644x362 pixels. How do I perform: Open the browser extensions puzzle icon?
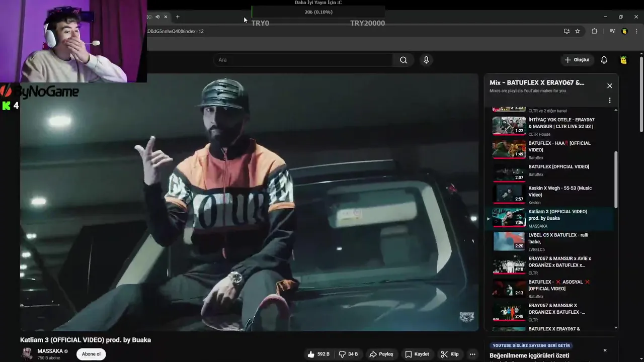[594, 31]
